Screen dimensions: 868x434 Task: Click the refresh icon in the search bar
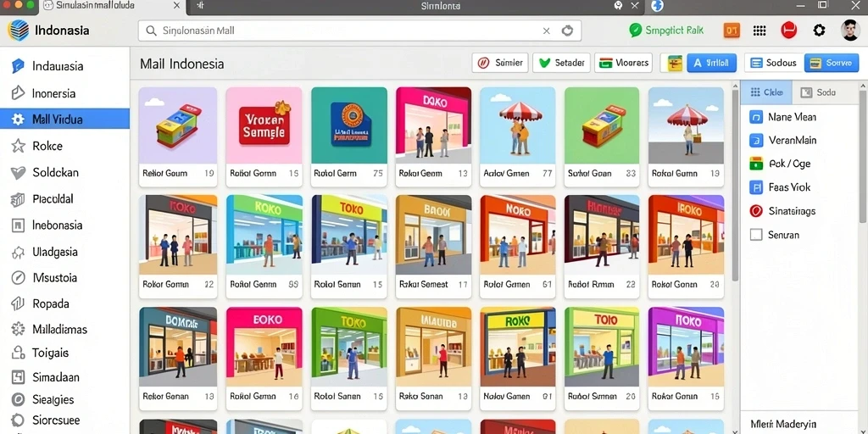click(567, 31)
